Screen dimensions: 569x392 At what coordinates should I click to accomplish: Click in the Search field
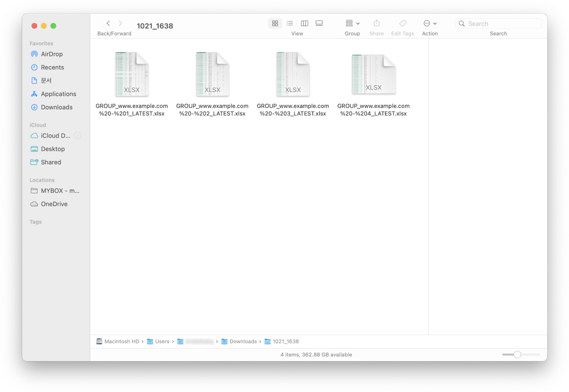502,24
